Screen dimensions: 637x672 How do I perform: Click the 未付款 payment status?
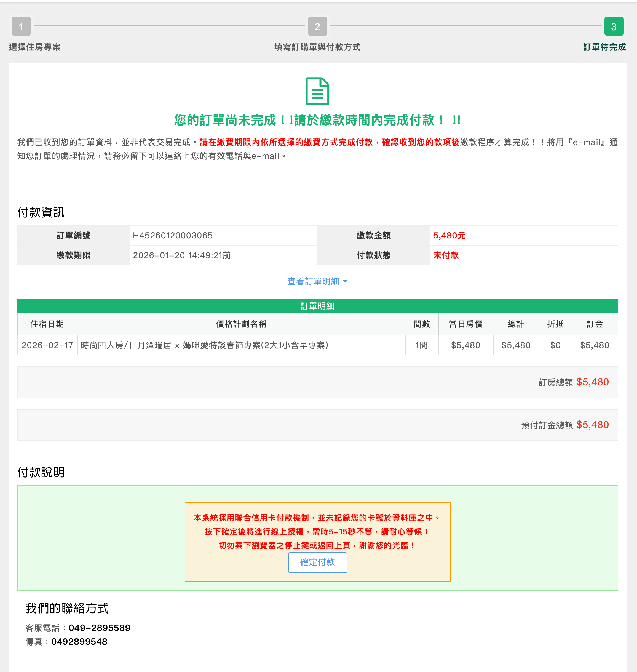pyautogui.click(x=446, y=255)
